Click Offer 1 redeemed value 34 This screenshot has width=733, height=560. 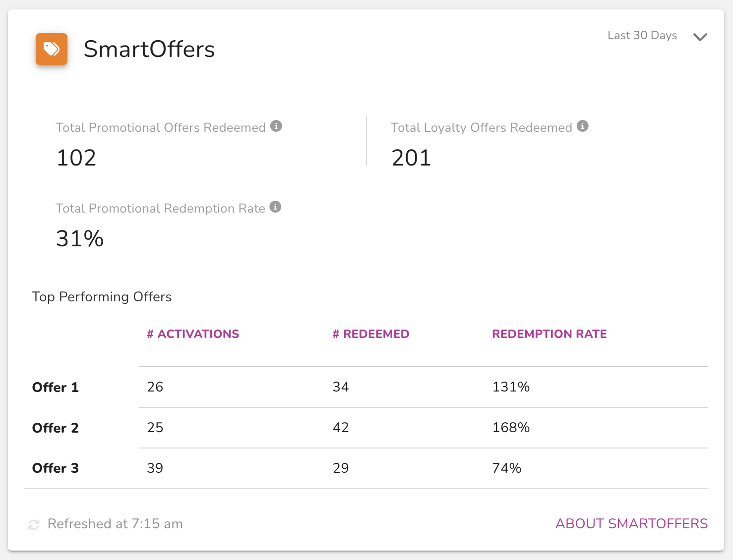[341, 387]
